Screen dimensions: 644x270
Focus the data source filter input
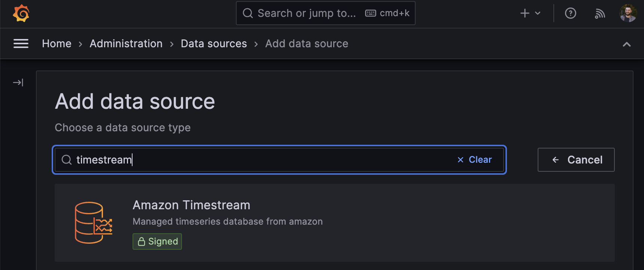click(262, 160)
